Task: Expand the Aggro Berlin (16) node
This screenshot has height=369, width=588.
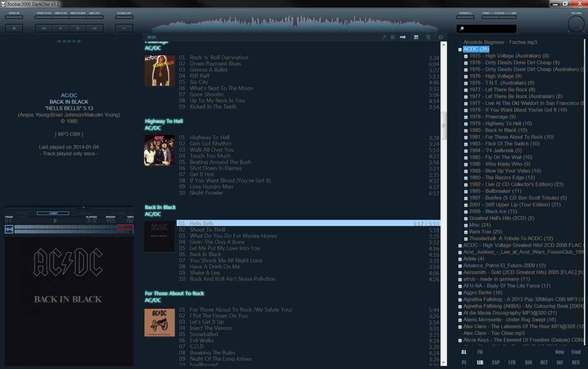Action: click(x=460, y=293)
